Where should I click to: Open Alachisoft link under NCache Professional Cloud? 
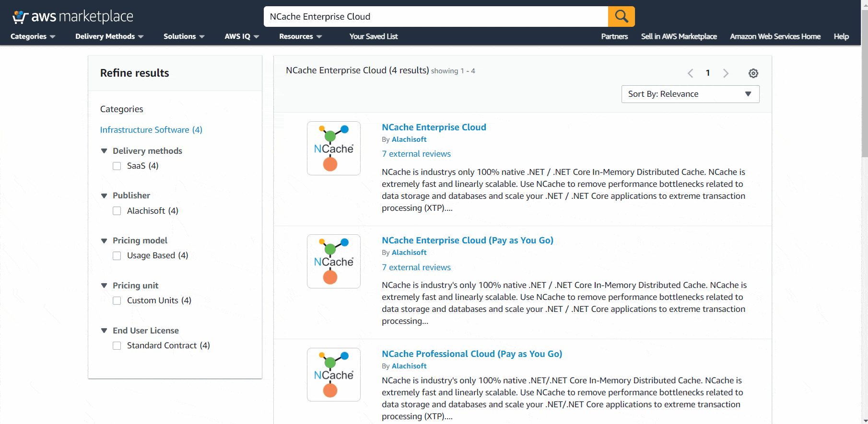point(409,366)
